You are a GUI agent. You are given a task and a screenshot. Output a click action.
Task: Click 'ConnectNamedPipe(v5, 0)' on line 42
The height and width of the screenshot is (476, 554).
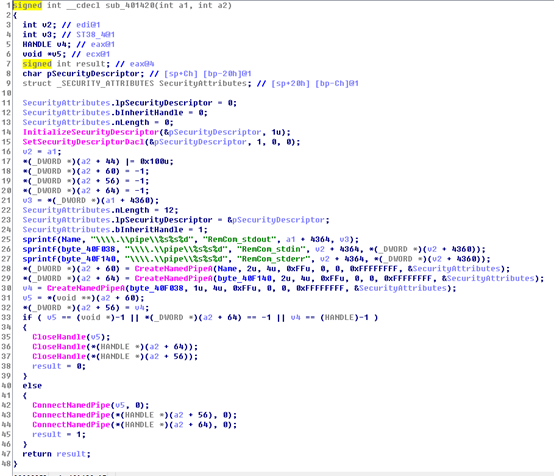pos(90,405)
